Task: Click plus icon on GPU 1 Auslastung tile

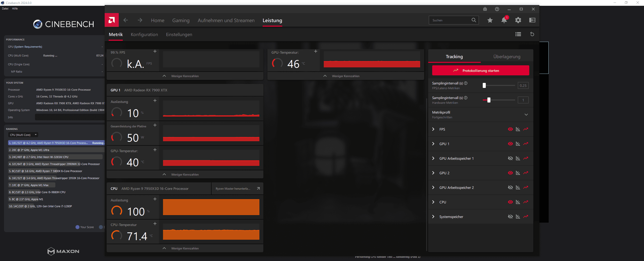Action: [155, 100]
